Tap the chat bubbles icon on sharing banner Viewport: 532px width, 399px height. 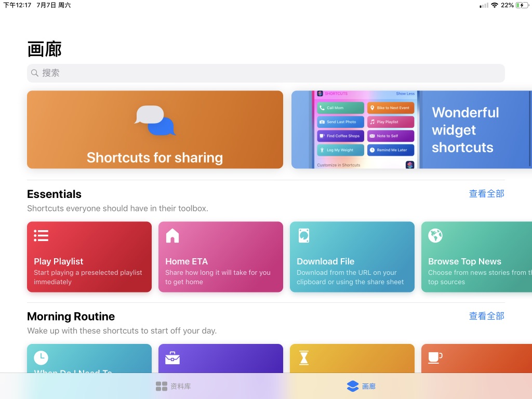pyautogui.click(x=155, y=120)
